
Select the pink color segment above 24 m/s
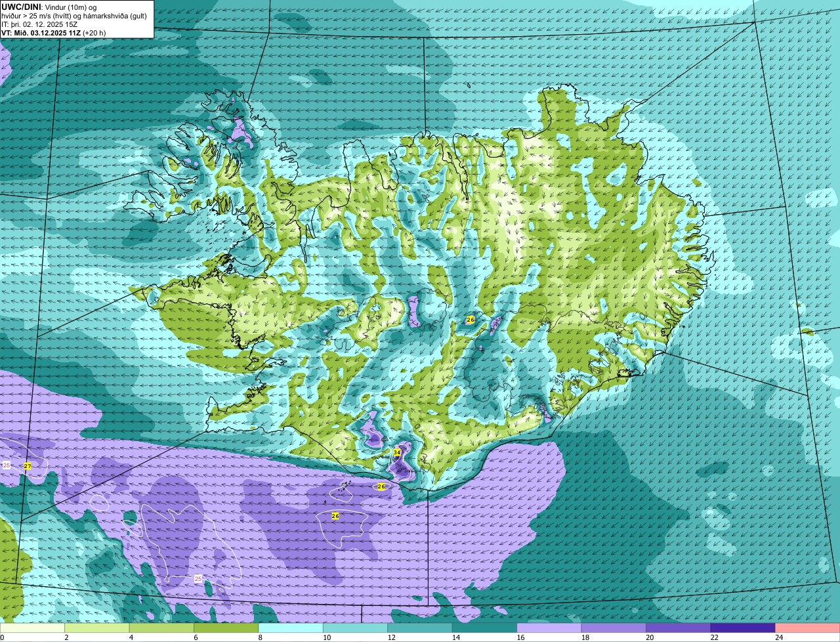pyautogui.click(x=807, y=628)
